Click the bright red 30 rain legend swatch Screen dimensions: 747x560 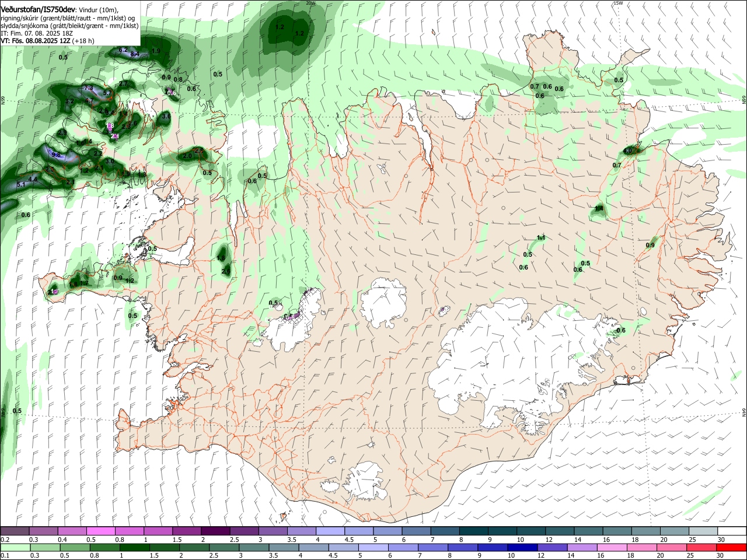(731, 548)
